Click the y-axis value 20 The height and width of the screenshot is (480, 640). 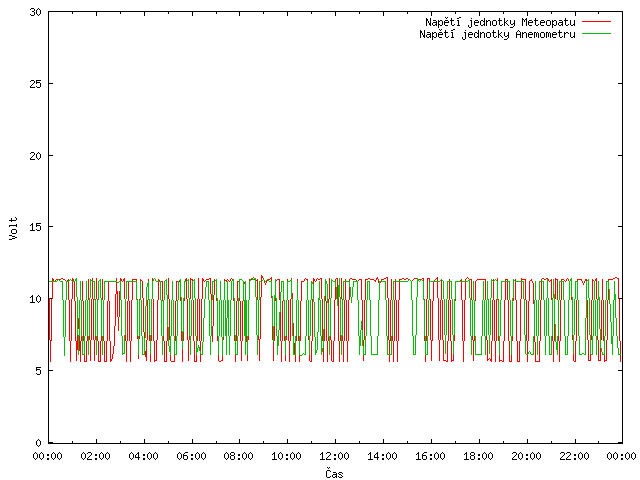pos(36,156)
